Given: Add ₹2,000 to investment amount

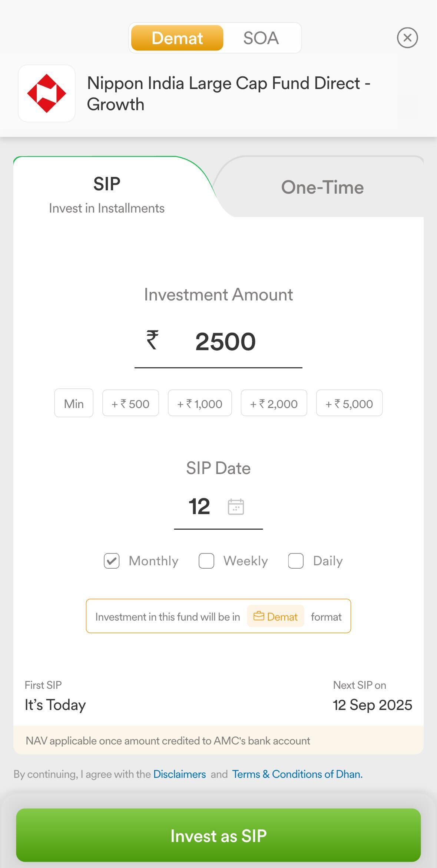Looking at the screenshot, I should click(274, 403).
